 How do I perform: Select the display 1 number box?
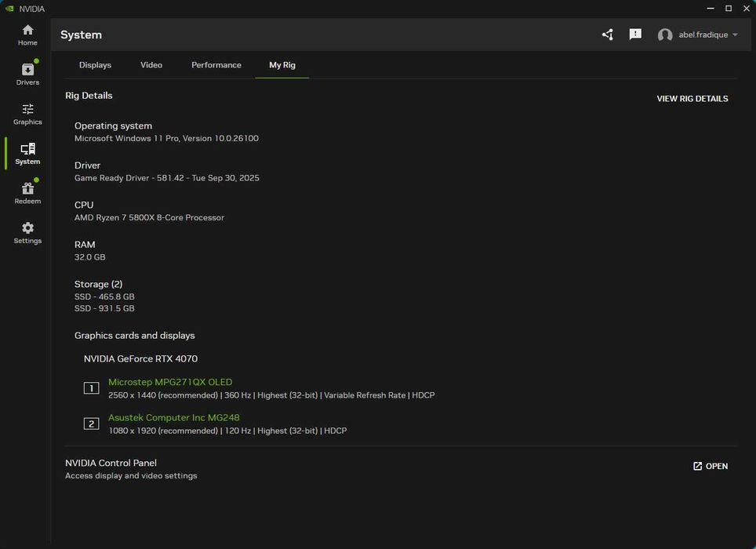pyautogui.click(x=91, y=388)
